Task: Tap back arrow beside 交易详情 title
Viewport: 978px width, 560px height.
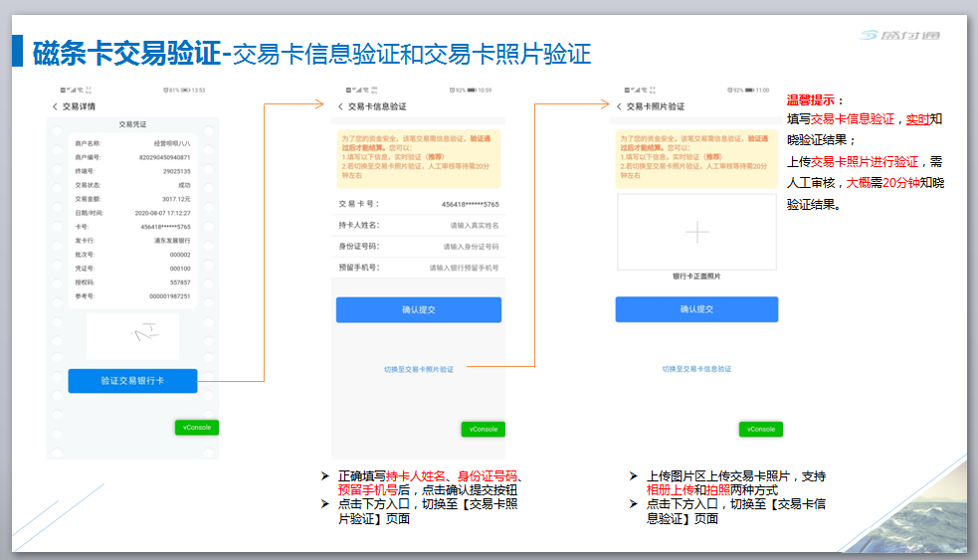Action: (x=55, y=106)
